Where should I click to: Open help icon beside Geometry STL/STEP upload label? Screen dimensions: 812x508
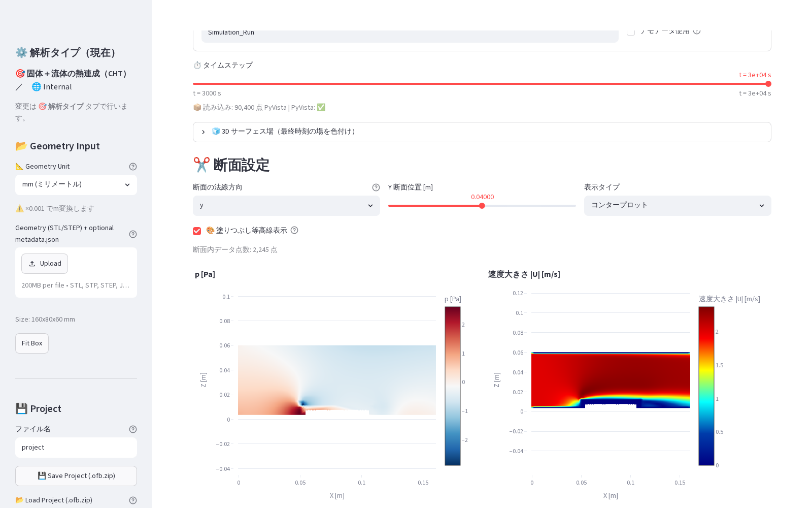click(x=133, y=234)
